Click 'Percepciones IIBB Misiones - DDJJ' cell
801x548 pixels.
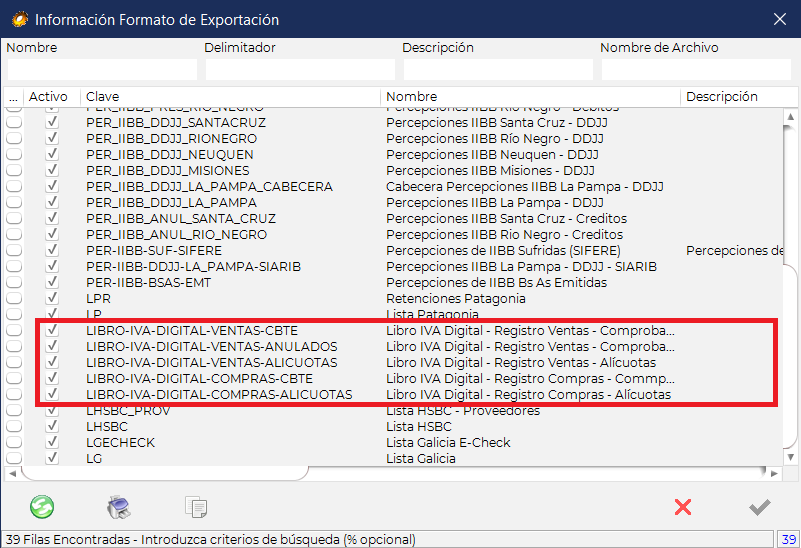click(x=490, y=171)
